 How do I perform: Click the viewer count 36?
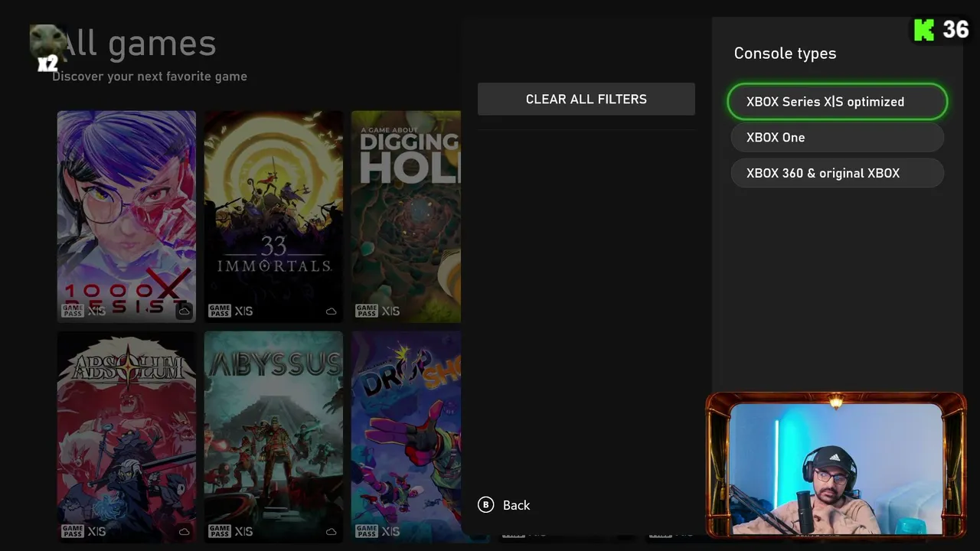coord(955,30)
